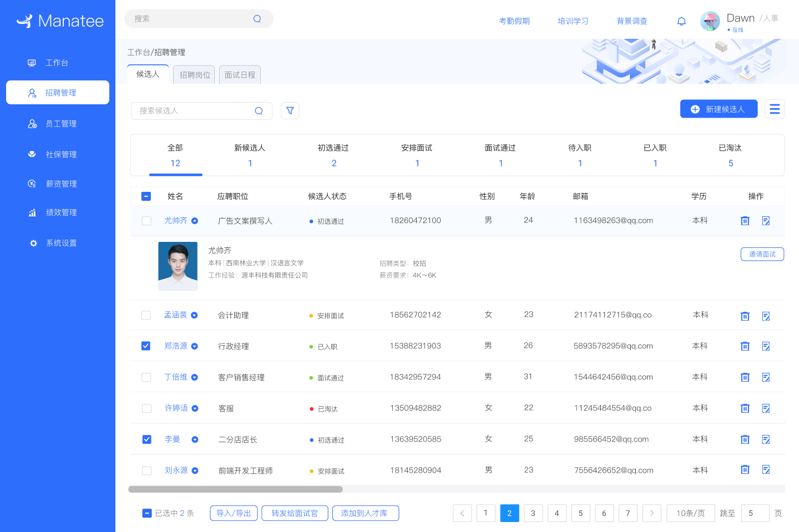Click the 添加到人才库 button
Image resolution: width=799 pixels, height=532 pixels.
coord(366,513)
